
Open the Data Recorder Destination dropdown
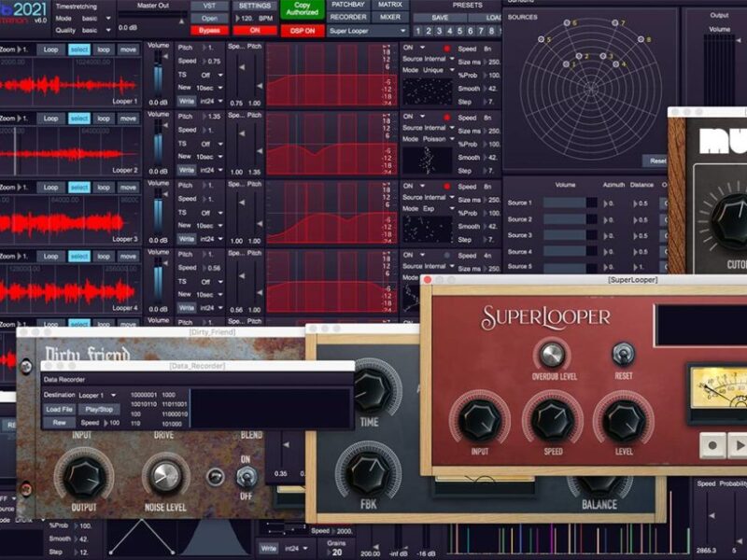[x=100, y=395]
